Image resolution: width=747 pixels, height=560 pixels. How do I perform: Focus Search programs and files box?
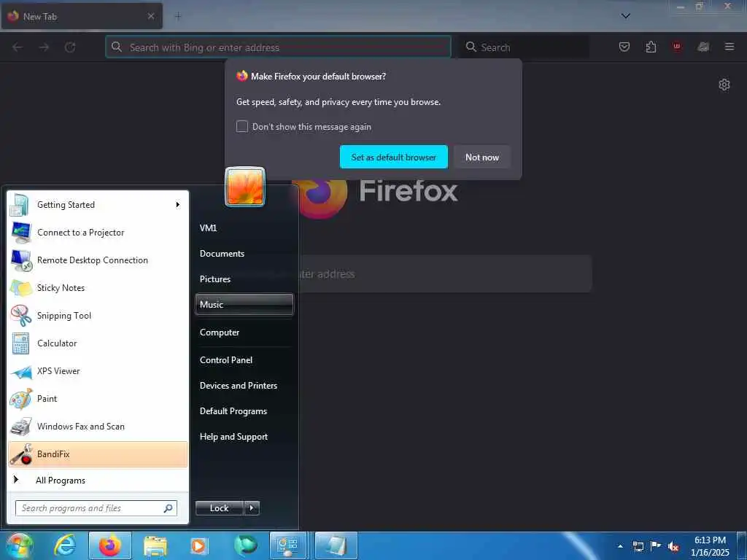96,508
